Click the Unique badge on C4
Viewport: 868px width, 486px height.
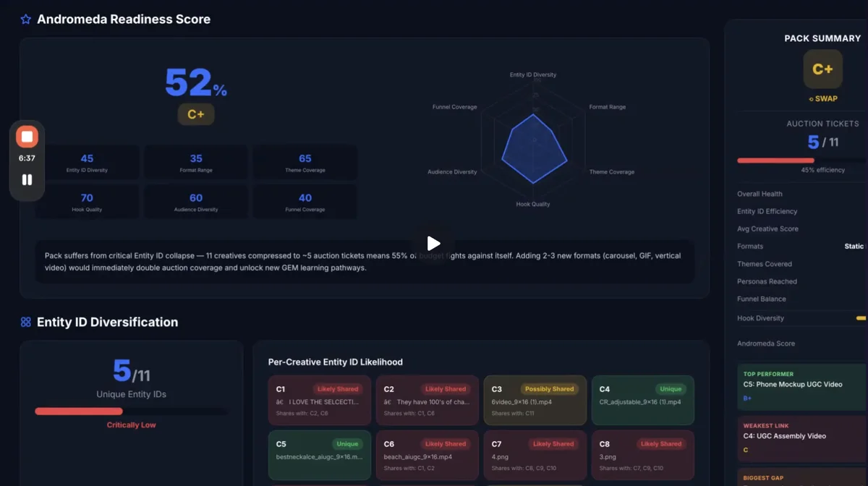click(671, 389)
